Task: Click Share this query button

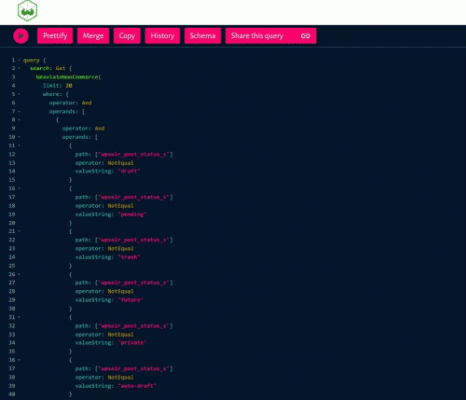Action: point(271,36)
